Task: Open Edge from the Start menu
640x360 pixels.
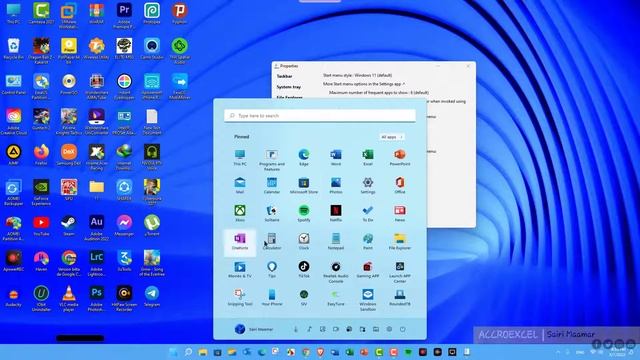Action: (x=304, y=157)
